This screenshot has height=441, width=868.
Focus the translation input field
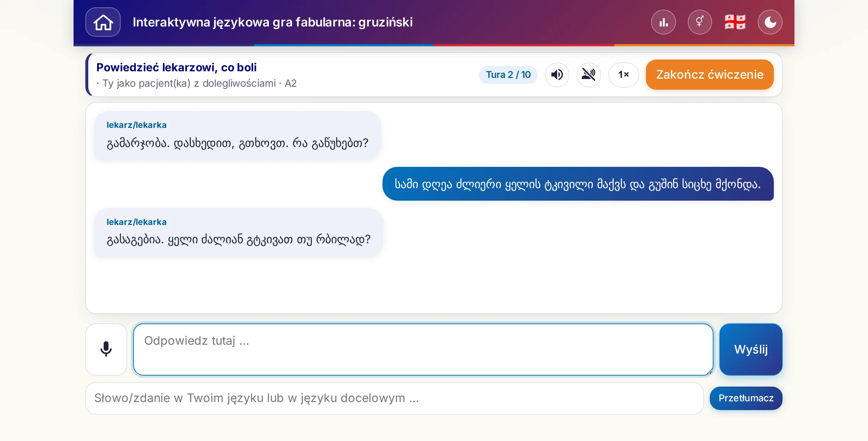coord(395,398)
